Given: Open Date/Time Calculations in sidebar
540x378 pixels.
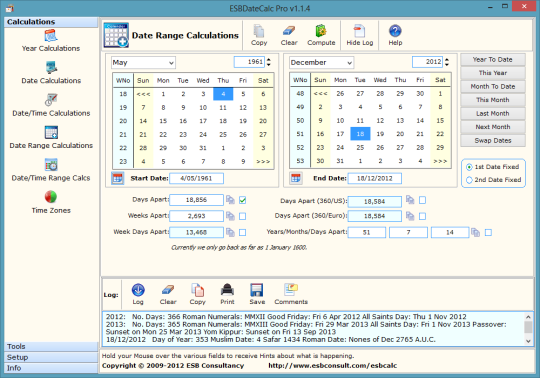Looking at the screenshot, I should (51, 105).
